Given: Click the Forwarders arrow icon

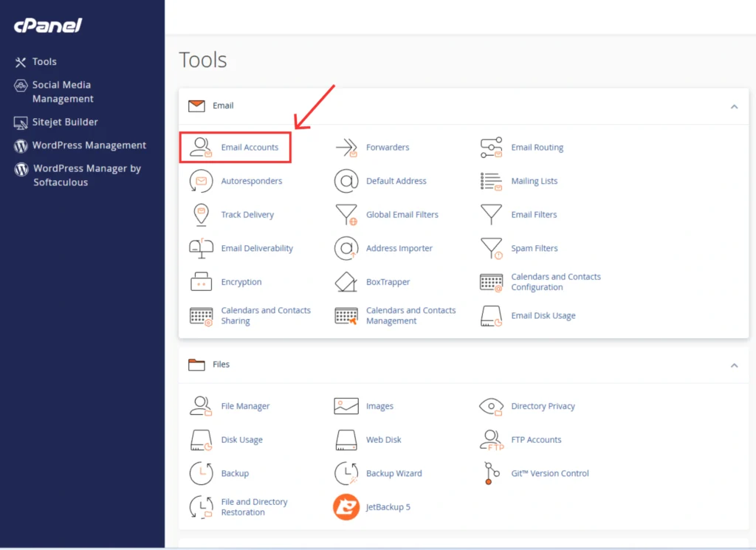Looking at the screenshot, I should point(346,147).
